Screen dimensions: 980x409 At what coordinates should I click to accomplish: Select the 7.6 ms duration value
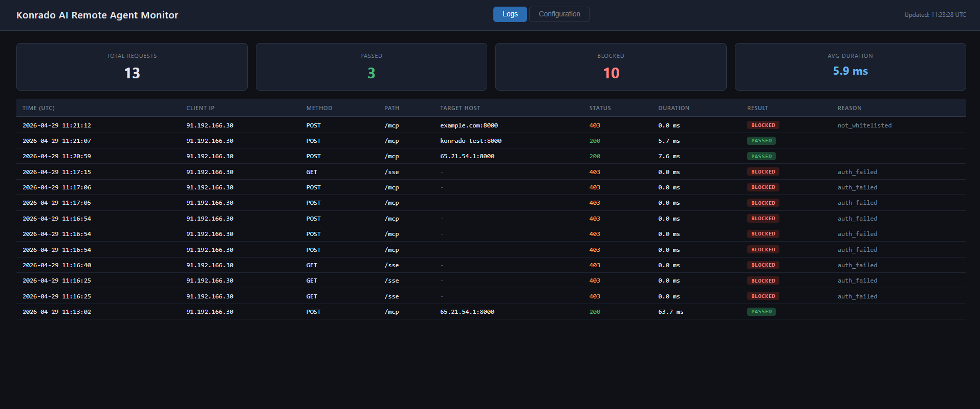point(669,156)
